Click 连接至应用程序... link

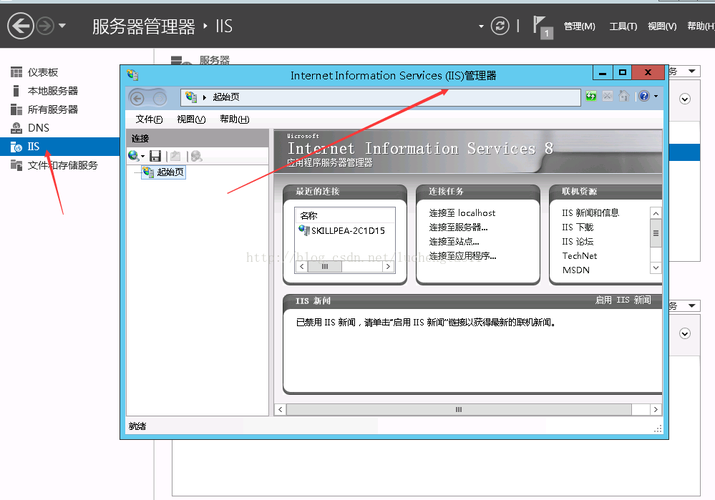coord(462,256)
